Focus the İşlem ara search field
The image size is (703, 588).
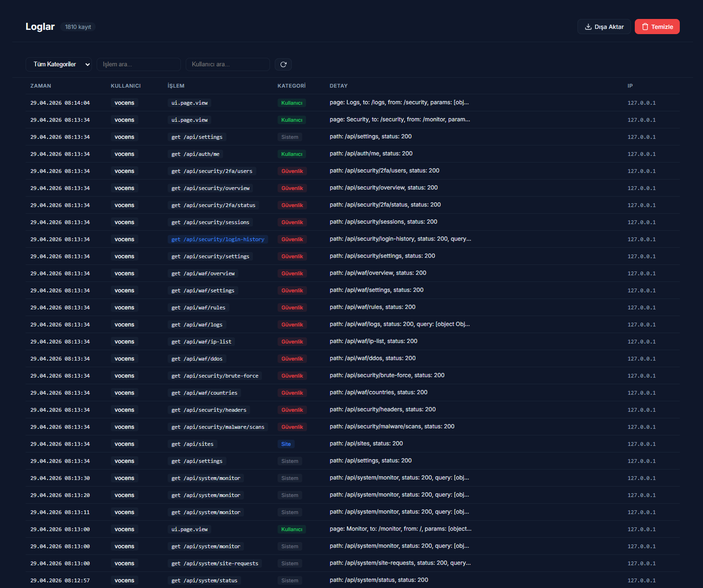[138, 64]
